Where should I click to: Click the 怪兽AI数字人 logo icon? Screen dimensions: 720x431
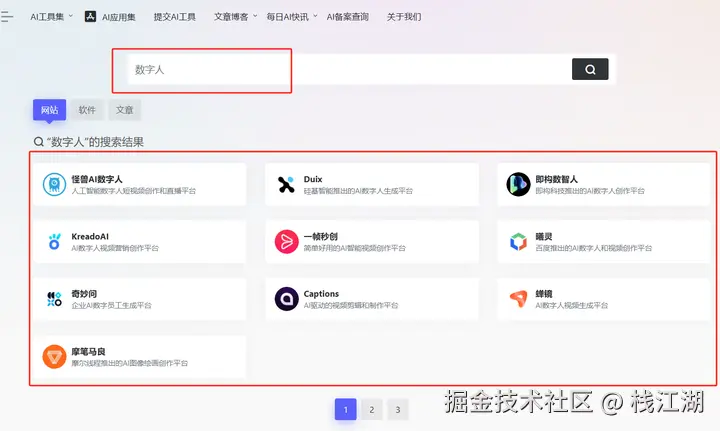click(54, 184)
